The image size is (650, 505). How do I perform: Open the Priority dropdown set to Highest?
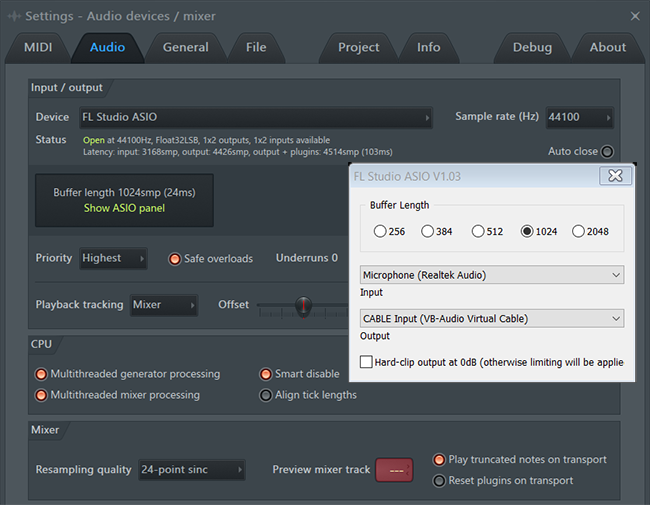[113, 258]
